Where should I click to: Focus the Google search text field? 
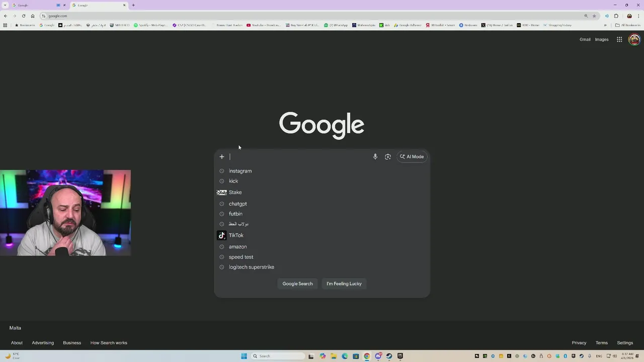pyautogui.click(x=299, y=156)
